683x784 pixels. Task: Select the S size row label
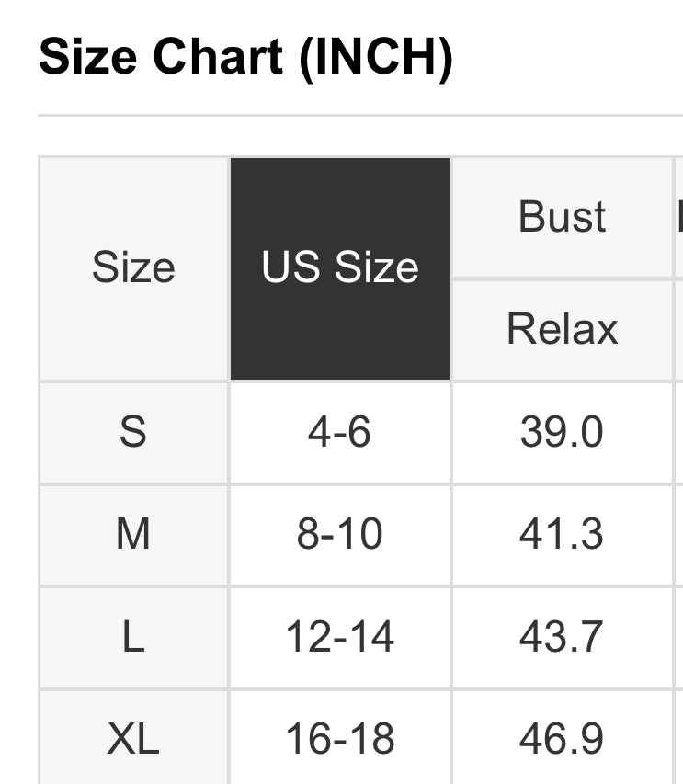point(133,432)
